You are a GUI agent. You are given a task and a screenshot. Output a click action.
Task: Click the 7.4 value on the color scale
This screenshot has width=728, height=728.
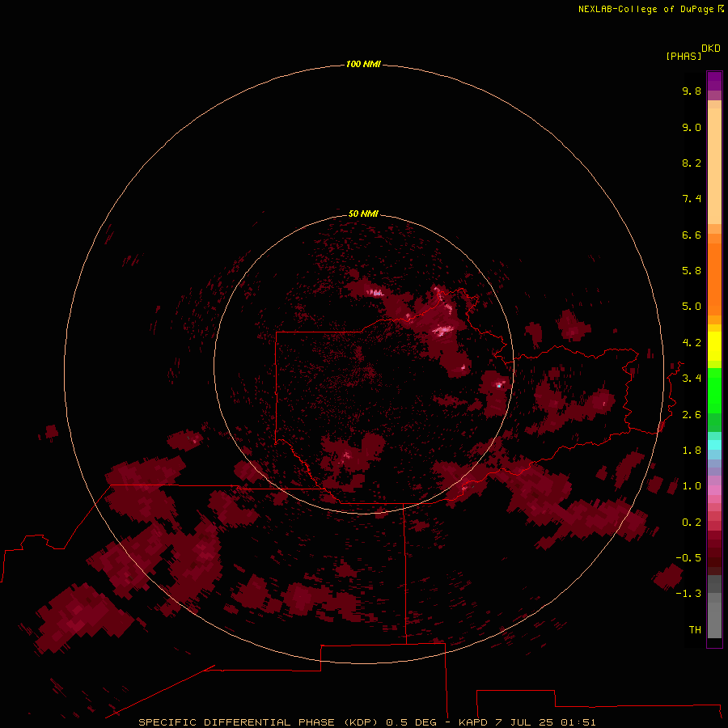(692, 199)
